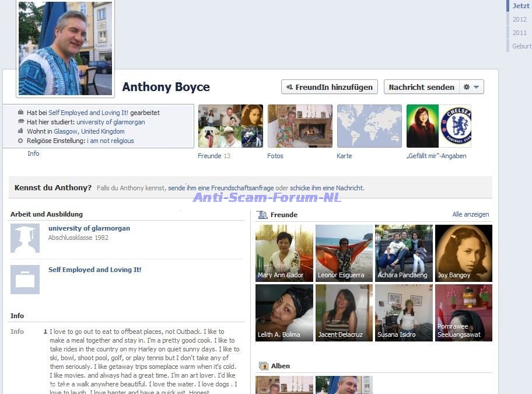Viewport: 532px width, 394px height.
Task: Click the FreundIn hinzufügen button
Action: point(329,87)
